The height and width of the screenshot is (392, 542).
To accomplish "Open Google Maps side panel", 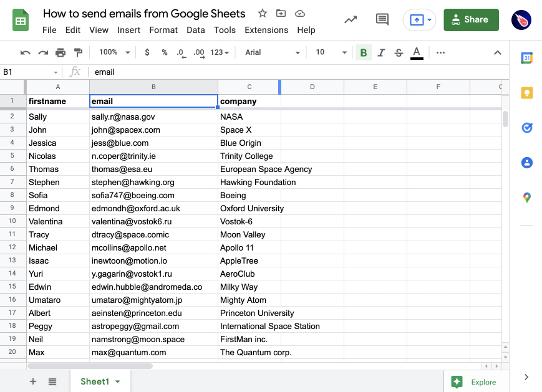I will pyautogui.click(x=527, y=197).
